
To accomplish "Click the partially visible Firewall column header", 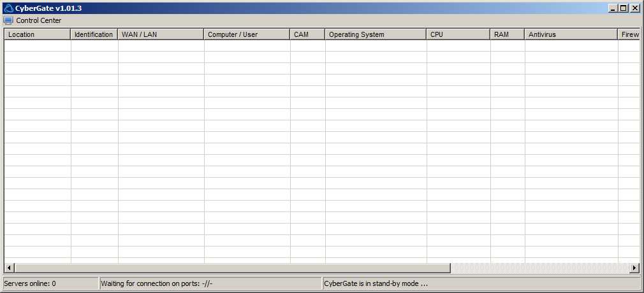I will point(629,34).
